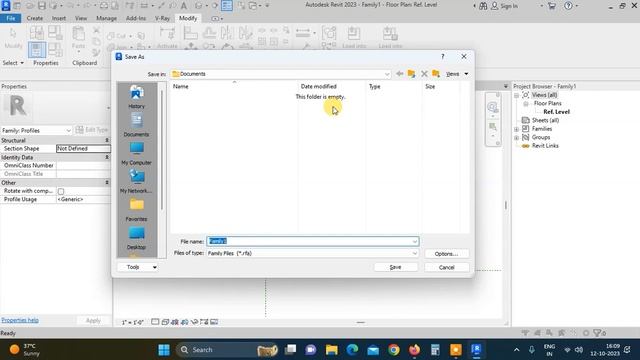Open Google Chrome from the taskbar
Screen dimensions: 640x360
click(x=394, y=350)
